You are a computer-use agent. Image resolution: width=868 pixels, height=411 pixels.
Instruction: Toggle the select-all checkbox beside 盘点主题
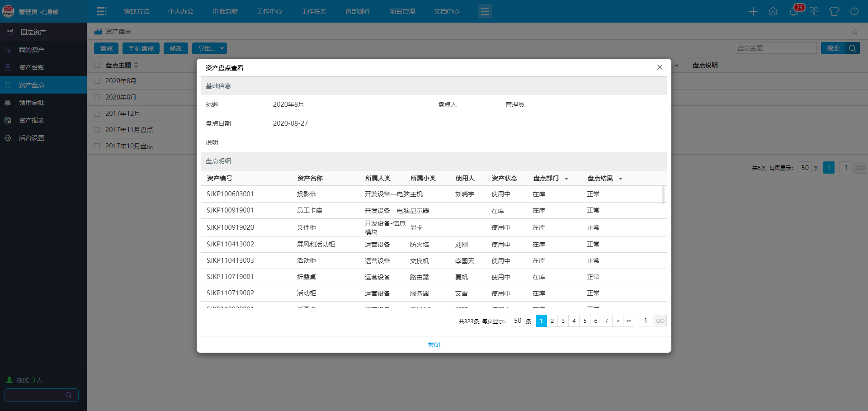coord(97,65)
